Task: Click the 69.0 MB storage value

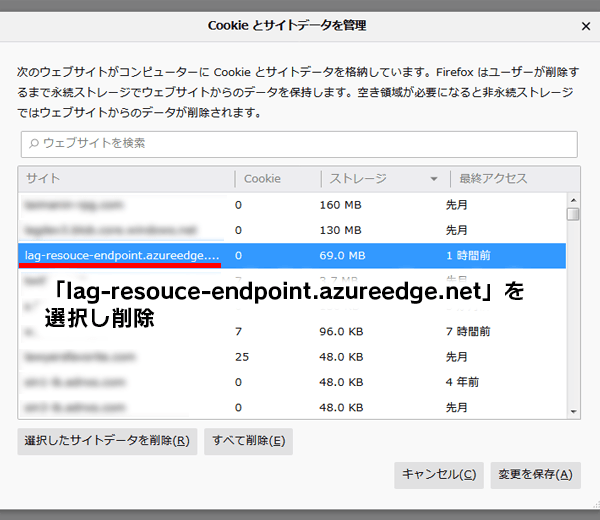Action: (x=342, y=256)
